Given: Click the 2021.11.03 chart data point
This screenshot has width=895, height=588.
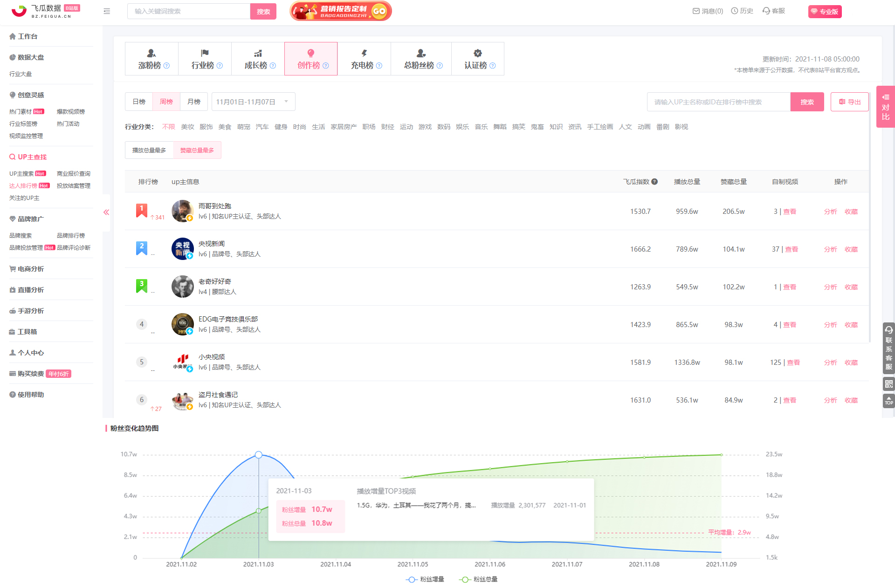Looking at the screenshot, I should point(259,455).
